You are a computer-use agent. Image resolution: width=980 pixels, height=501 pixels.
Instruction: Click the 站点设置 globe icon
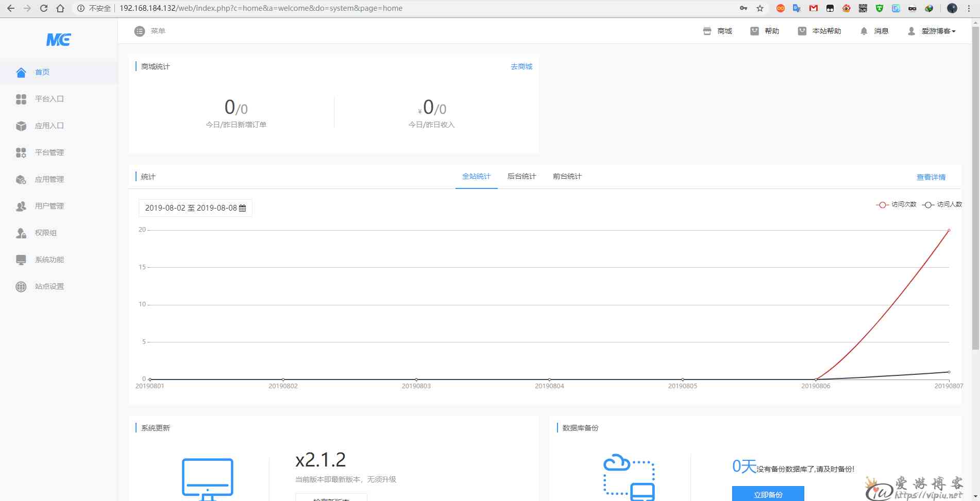click(x=21, y=287)
